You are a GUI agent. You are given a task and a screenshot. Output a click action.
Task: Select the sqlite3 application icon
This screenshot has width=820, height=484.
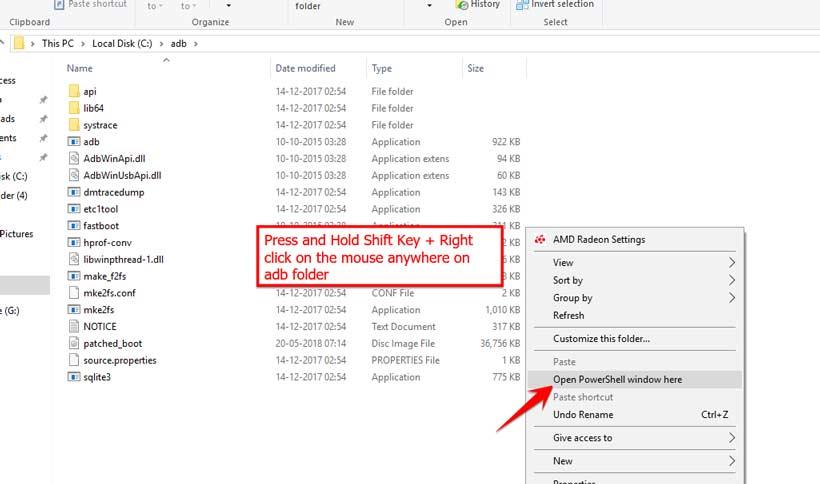point(74,377)
